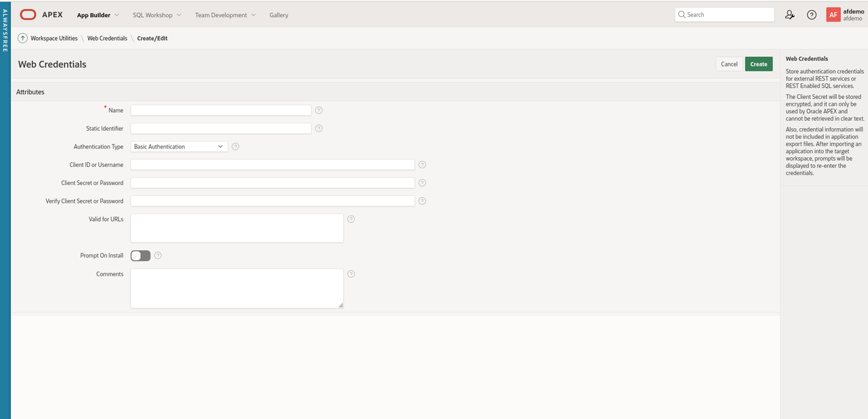Open the Web Credentials breadcrumb link

point(107,39)
